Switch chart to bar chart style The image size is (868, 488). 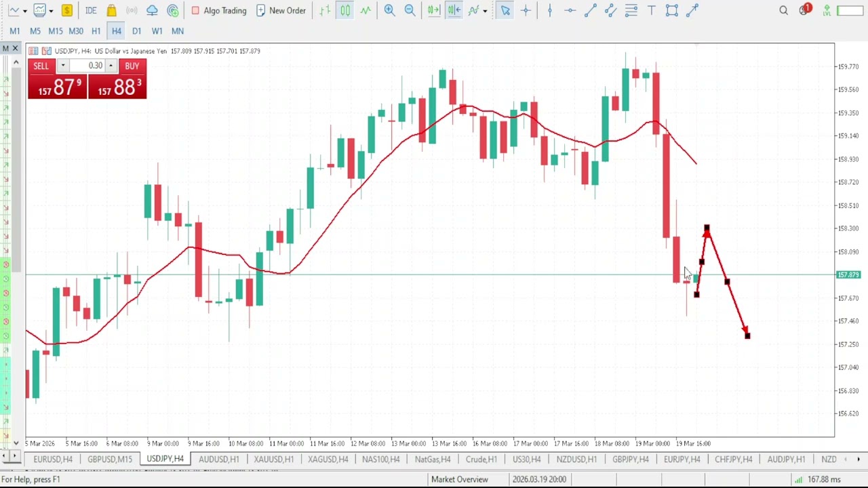325,10
